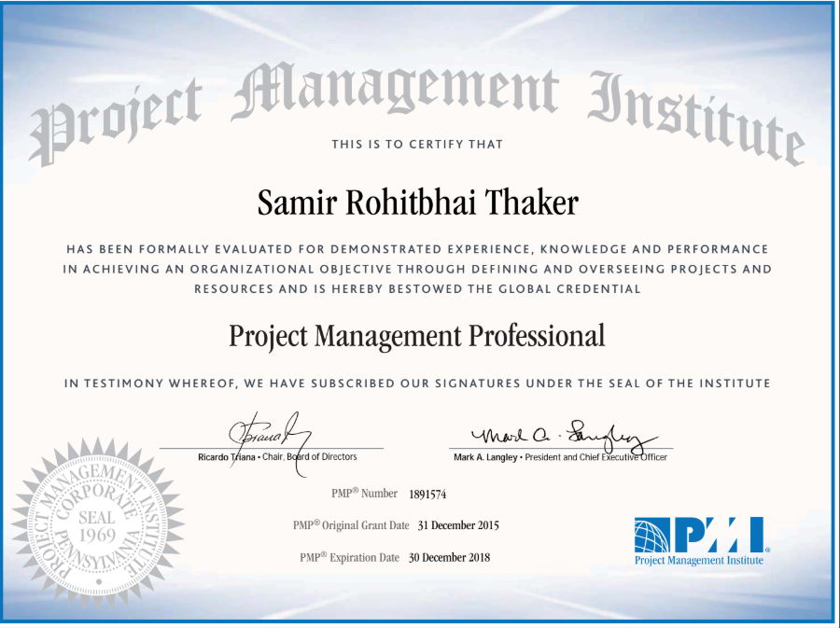The width and height of the screenshot is (840, 628).
Task: Click the IN TESTIMONY WHEREOF statement line
Action: 419,382
